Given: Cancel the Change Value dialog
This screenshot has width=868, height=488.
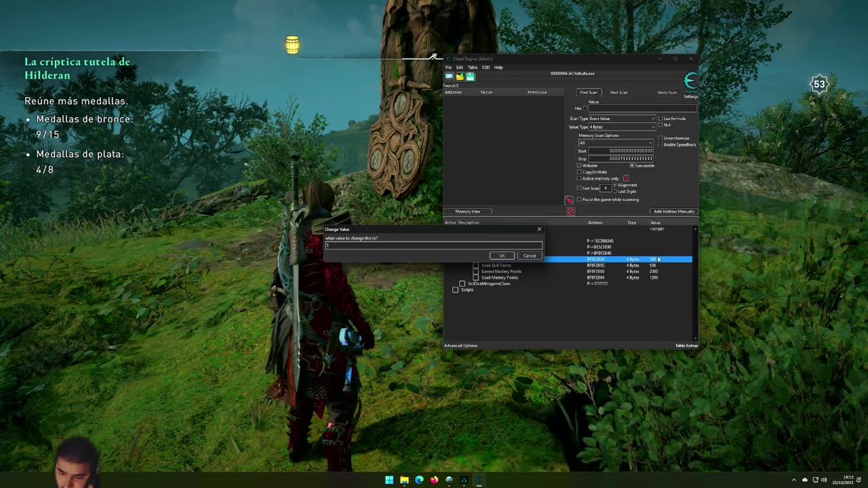Looking at the screenshot, I should tap(529, 256).
